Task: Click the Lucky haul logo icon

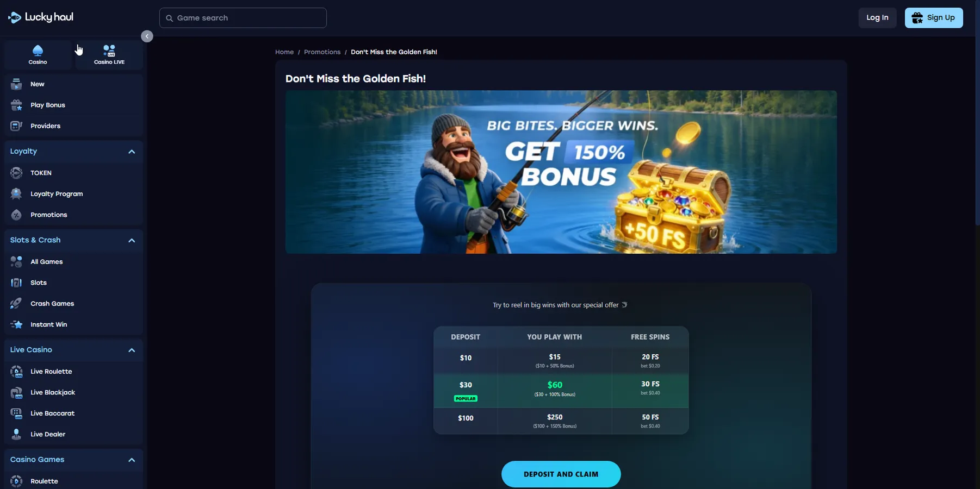Action: (x=15, y=18)
